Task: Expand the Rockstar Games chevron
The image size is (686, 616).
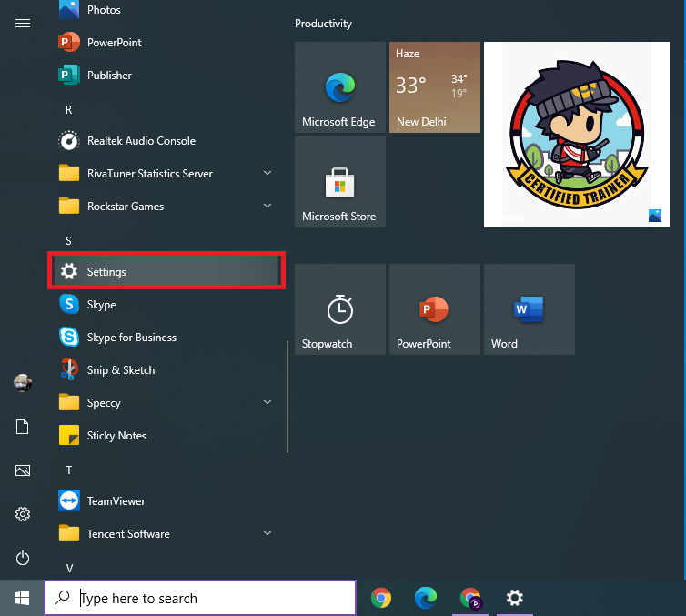Action: point(267,206)
